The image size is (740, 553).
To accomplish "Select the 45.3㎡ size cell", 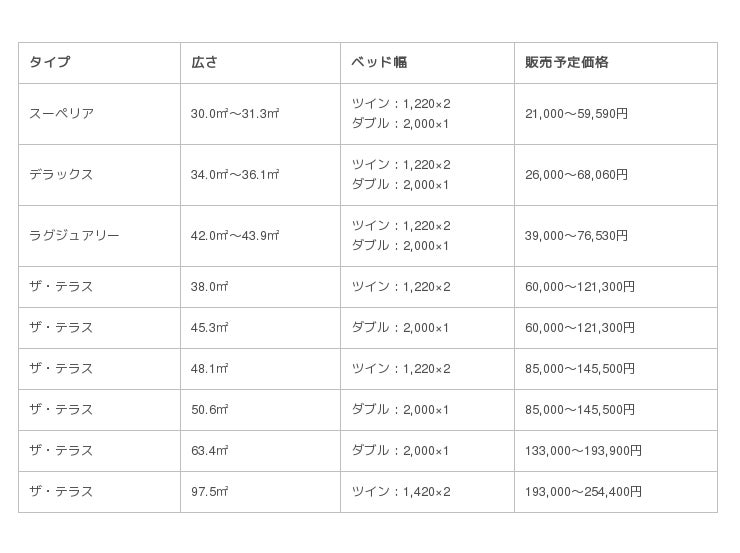I will [210, 328].
